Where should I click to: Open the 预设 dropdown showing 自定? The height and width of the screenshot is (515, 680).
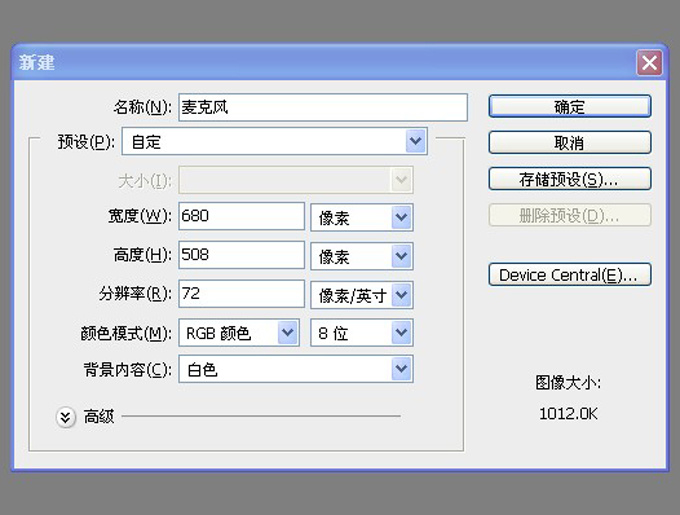point(275,141)
